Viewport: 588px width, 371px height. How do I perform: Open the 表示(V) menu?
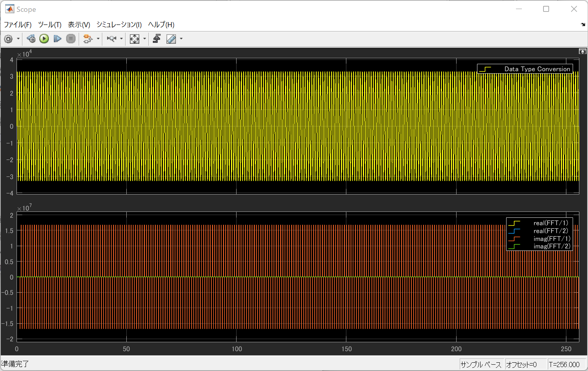(x=79, y=24)
